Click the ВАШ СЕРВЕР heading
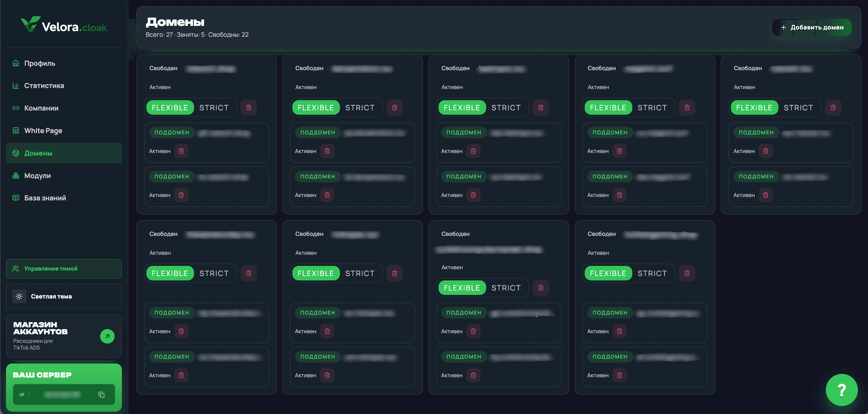 pos(42,375)
